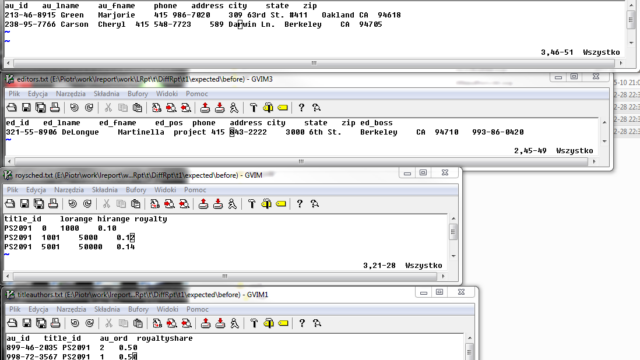Click Open file icon in editors.txt window

12,108
